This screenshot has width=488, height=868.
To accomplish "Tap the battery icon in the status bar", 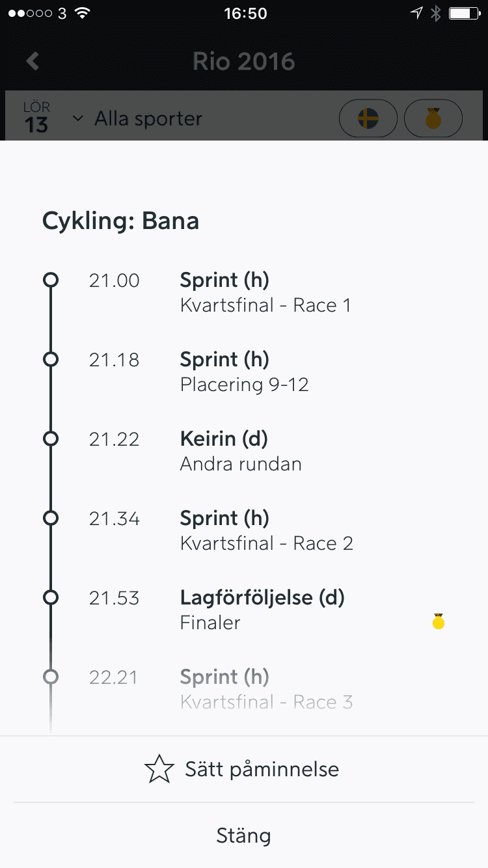I will tap(464, 13).
